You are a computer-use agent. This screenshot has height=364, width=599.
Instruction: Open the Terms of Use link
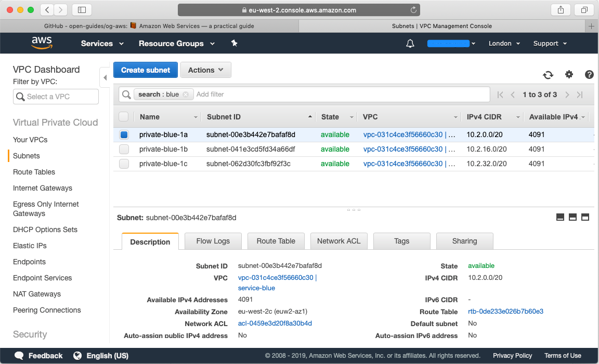pos(563,356)
